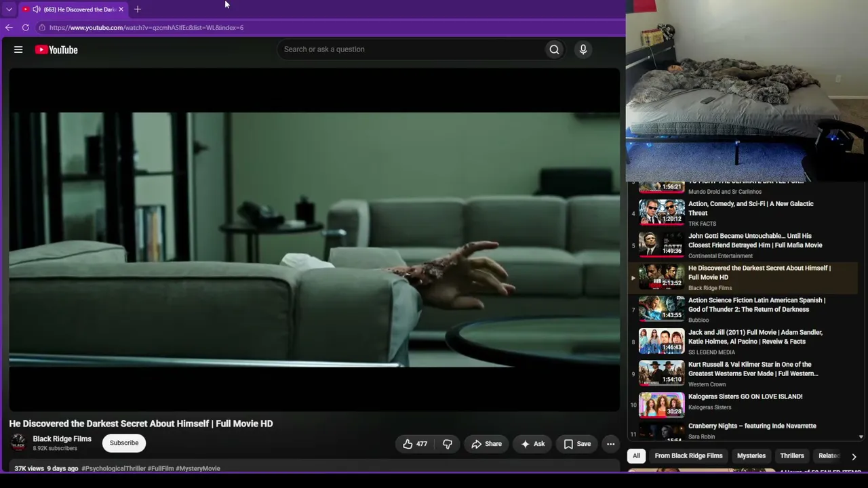Open John Gotti mafia movie thumbnail
This screenshot has height=488, width=868.
[661, 244]
